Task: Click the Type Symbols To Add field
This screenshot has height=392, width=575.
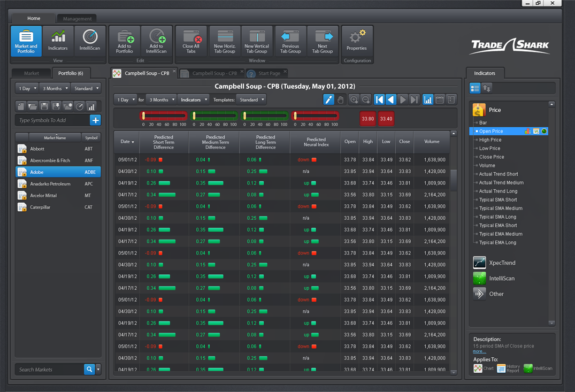Action: pos(52,120)
